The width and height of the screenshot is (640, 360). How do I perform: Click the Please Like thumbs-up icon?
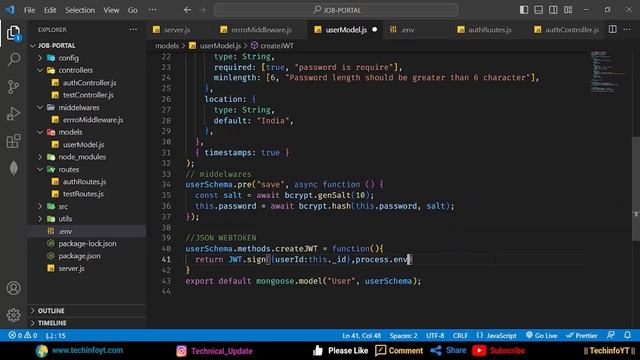pyautogui.click(x=318, y=351)
